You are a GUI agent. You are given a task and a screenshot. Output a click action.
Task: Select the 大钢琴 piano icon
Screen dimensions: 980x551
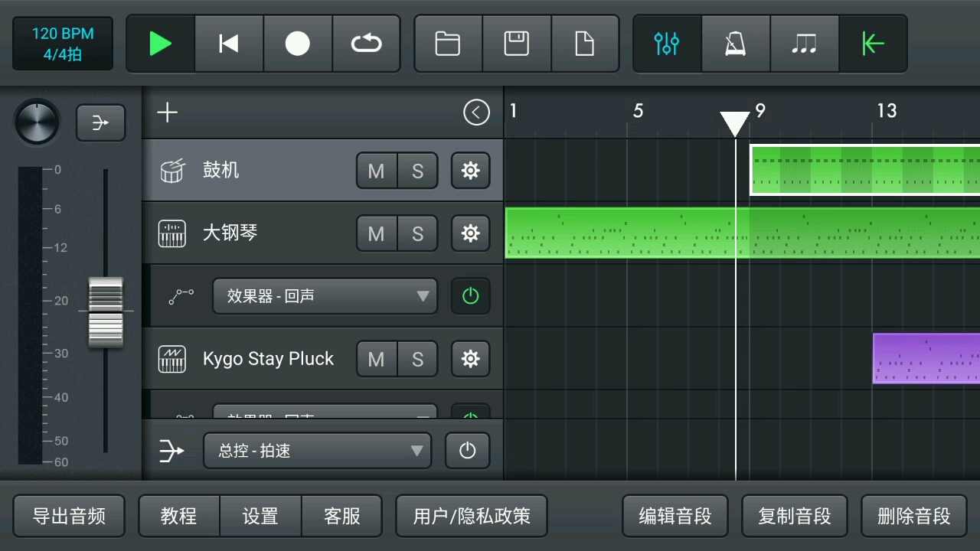pos(172,233)
